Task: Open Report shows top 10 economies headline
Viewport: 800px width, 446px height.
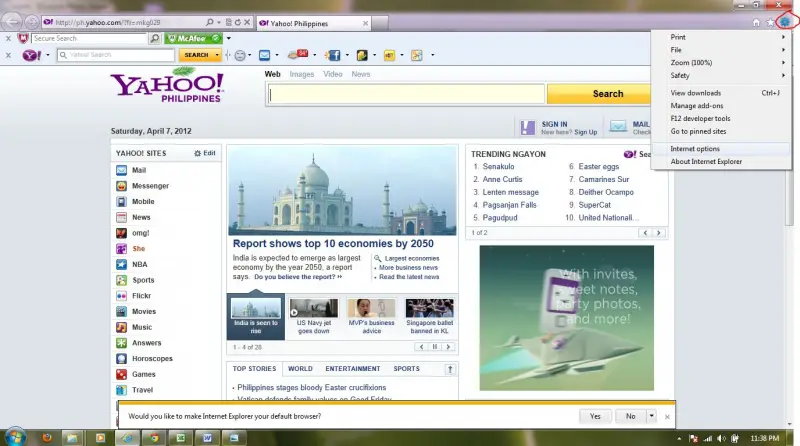Action: (333, 244)
